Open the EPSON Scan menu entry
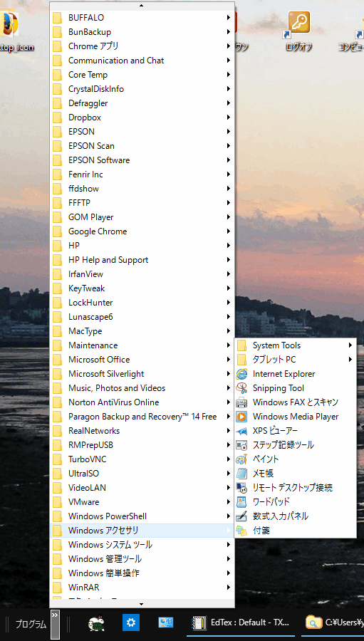Screen dimensions: 364x641 pyautogui.click(x=142, y=146)
